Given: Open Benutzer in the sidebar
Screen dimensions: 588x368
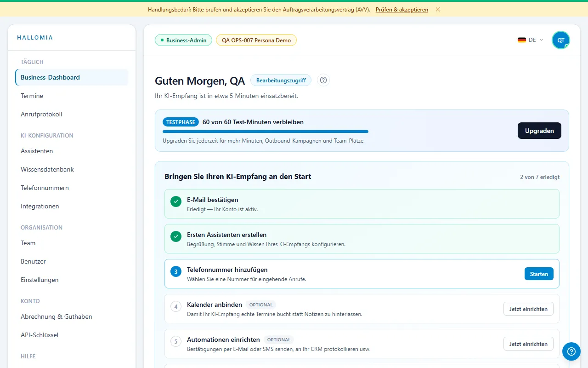Looking at the screenshot, I should click(72, 261).
